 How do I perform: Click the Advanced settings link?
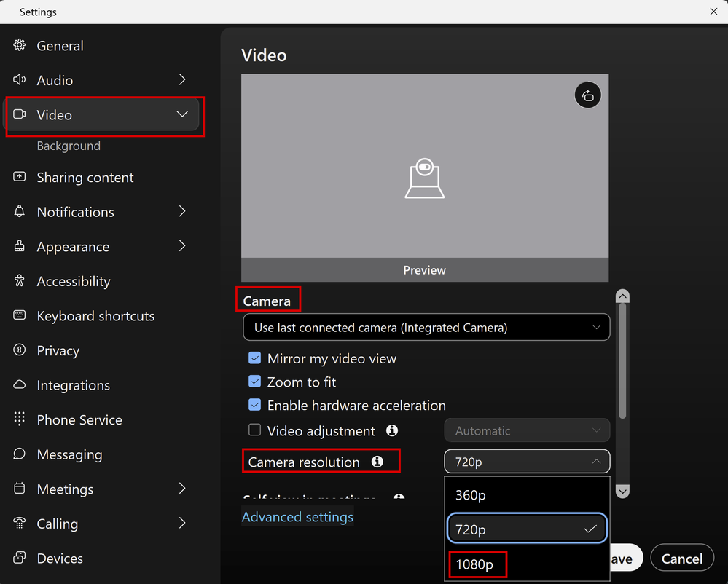297,517
